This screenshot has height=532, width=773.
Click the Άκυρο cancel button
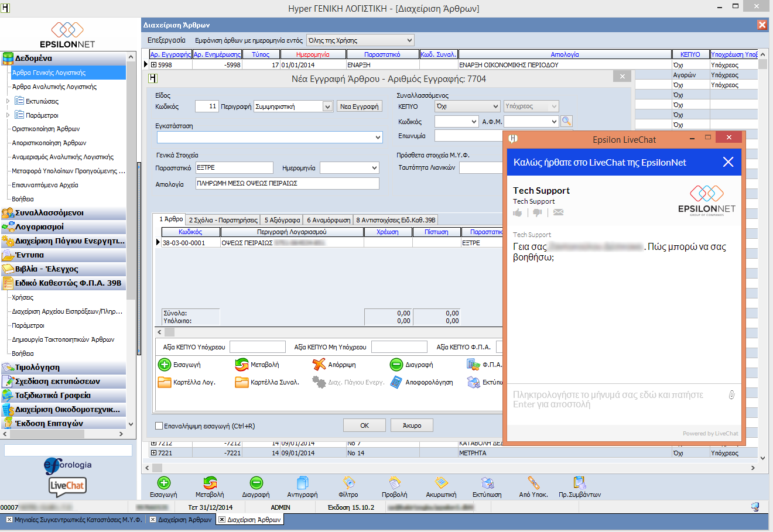[x=412, y=425]
